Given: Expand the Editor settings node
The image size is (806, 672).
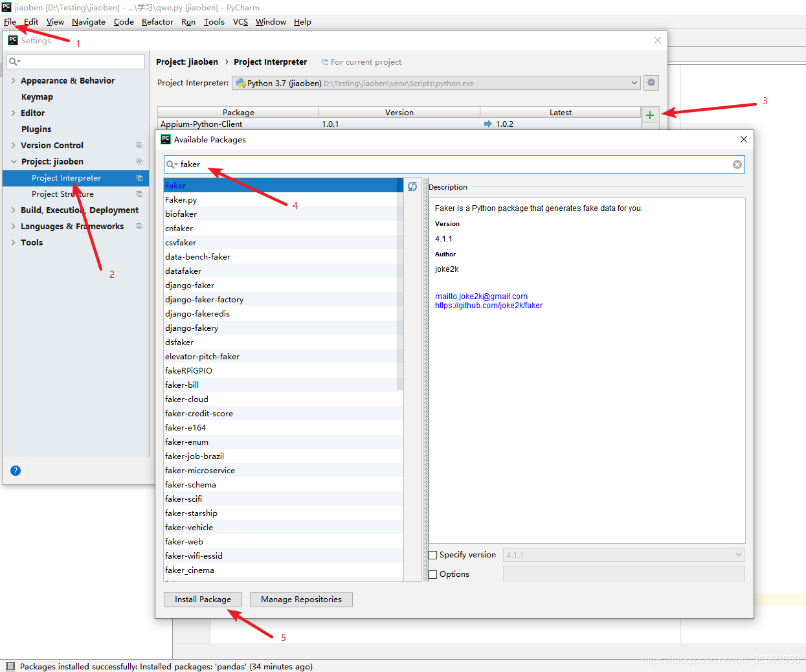Looking at the screenshot, I should (x=13, y=113).
